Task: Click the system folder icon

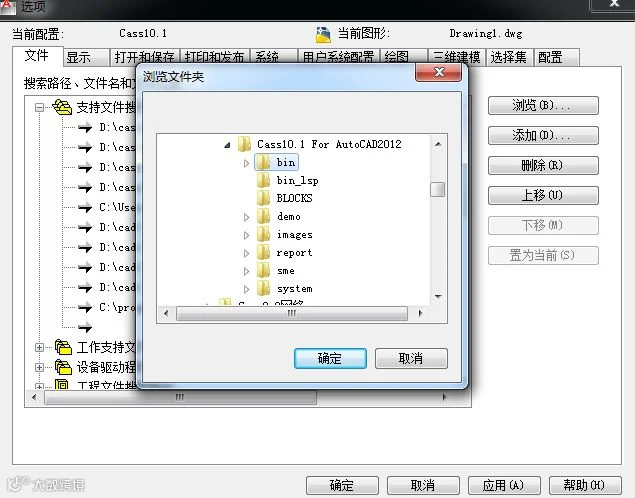Action: click(x=263, y=288)
